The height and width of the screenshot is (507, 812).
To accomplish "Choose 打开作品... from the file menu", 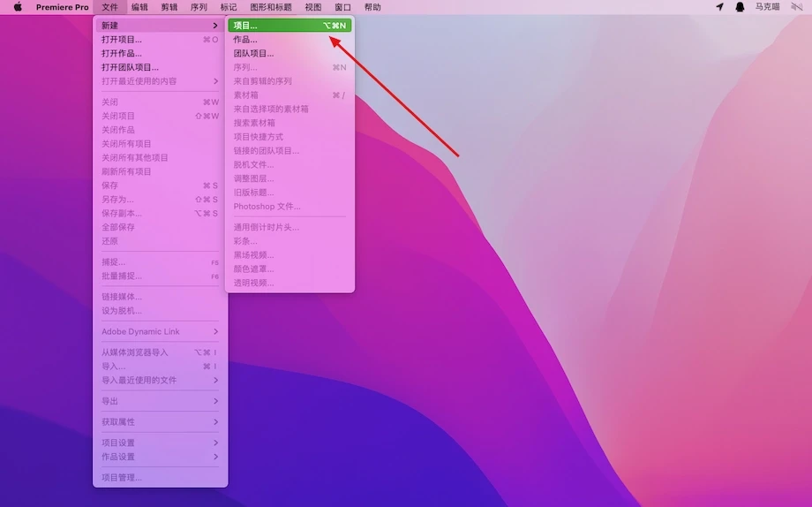I will click(122, 53).
